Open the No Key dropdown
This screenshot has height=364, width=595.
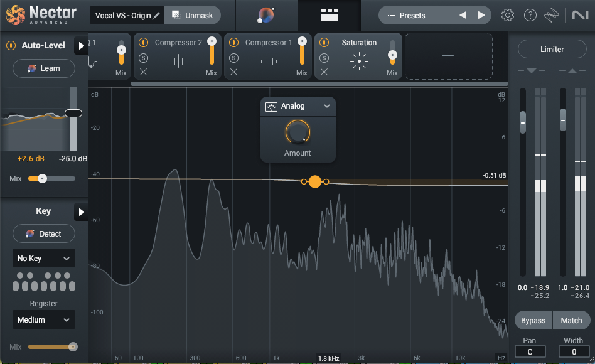(44, 259)
